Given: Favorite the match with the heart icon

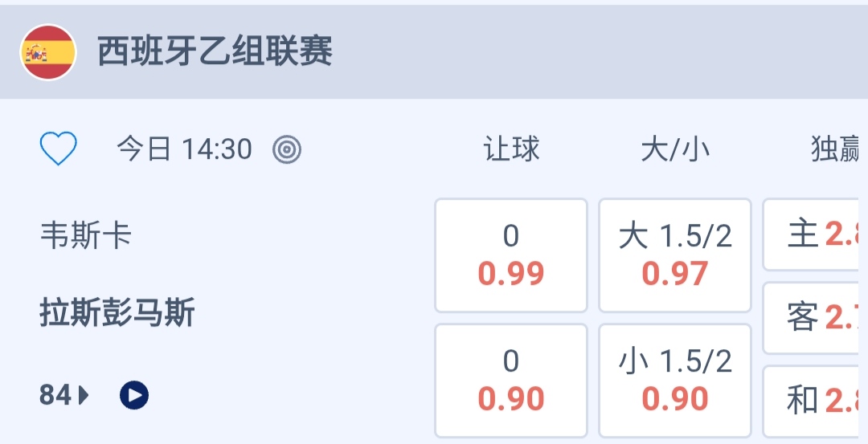Looking at the screenshot, I should point(59,149).
